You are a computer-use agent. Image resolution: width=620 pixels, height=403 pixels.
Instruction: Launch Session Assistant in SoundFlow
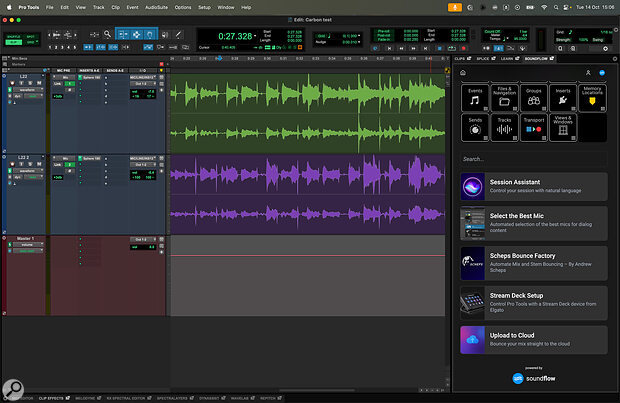click(534, 186)
